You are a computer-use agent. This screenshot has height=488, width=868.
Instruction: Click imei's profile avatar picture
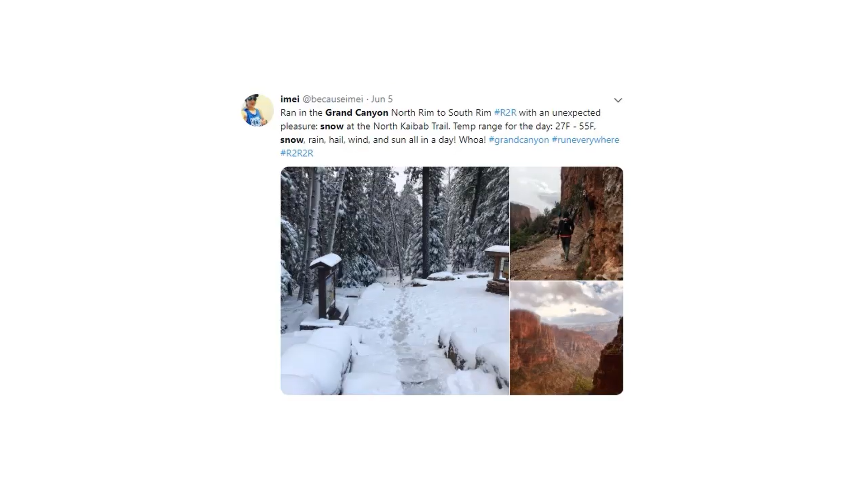tap(257, 110)
